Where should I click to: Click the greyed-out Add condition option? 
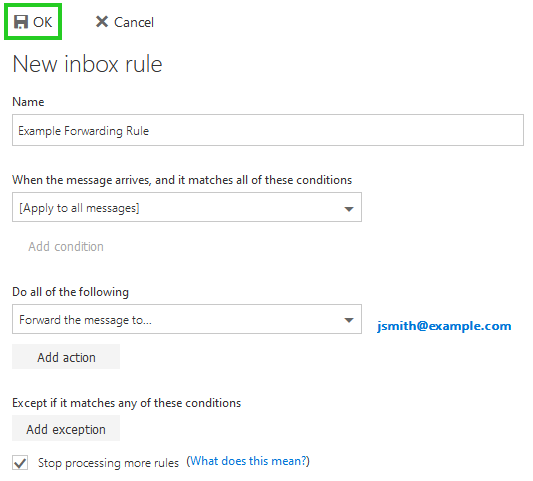pyautogui.click(x=66, y=246)
